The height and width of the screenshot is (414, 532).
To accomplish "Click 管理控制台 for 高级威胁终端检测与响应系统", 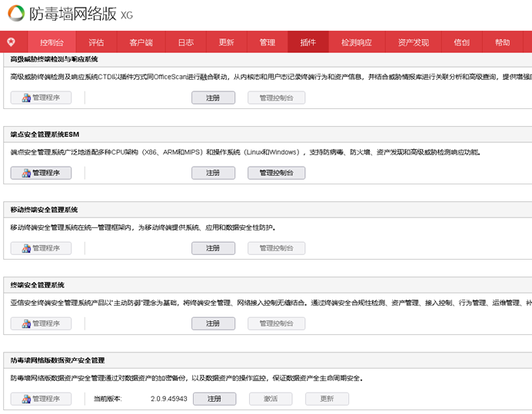I will coord(276,98).
